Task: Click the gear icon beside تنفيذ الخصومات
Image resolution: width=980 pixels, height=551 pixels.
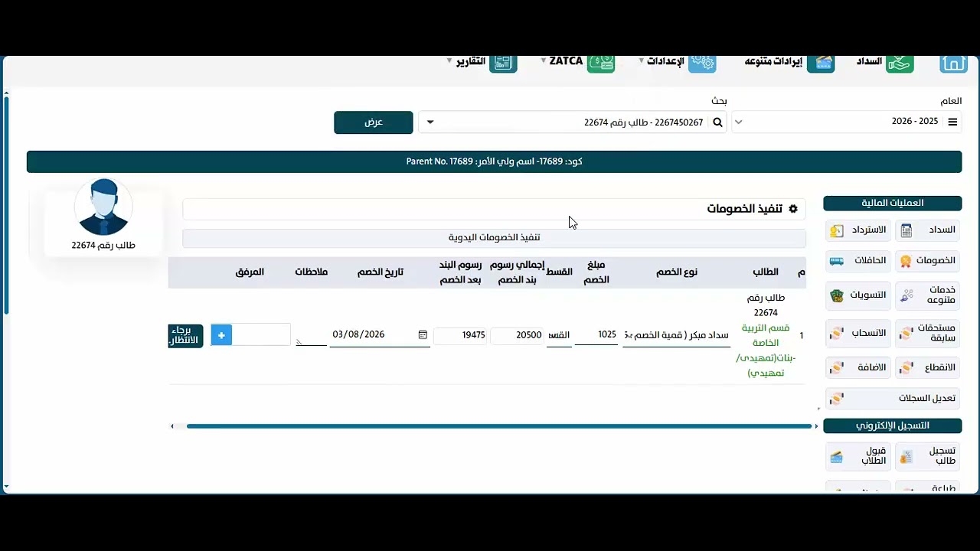Action: pos(793,209)
